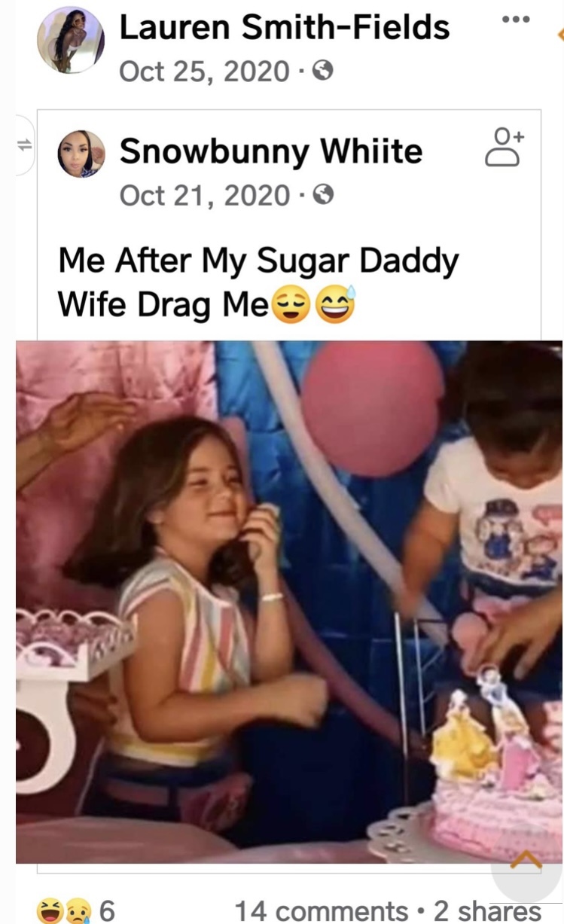Open the reactions count of 6
Viewport: 564px width, 924px height.
tap(107, 910)
